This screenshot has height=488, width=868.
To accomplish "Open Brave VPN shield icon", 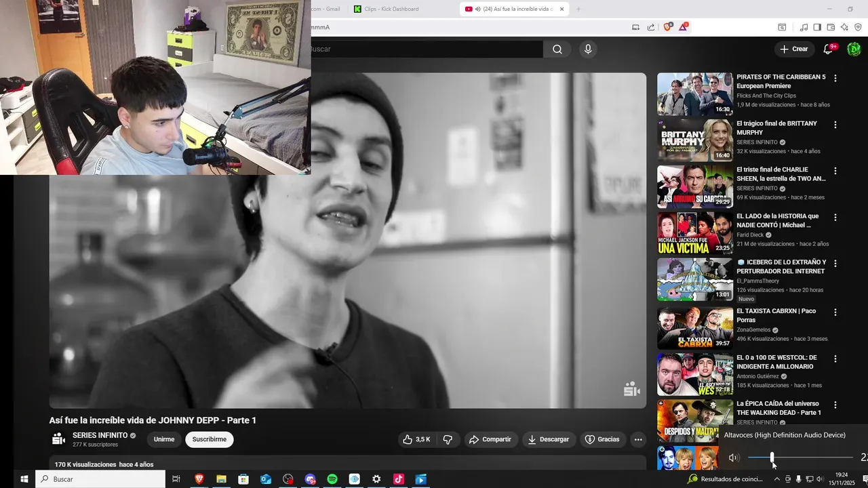I will (858, 27).
